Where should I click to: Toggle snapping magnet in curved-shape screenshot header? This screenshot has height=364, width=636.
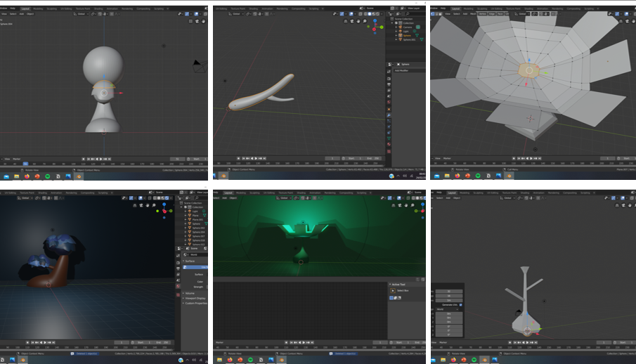[x=255, y=14]
